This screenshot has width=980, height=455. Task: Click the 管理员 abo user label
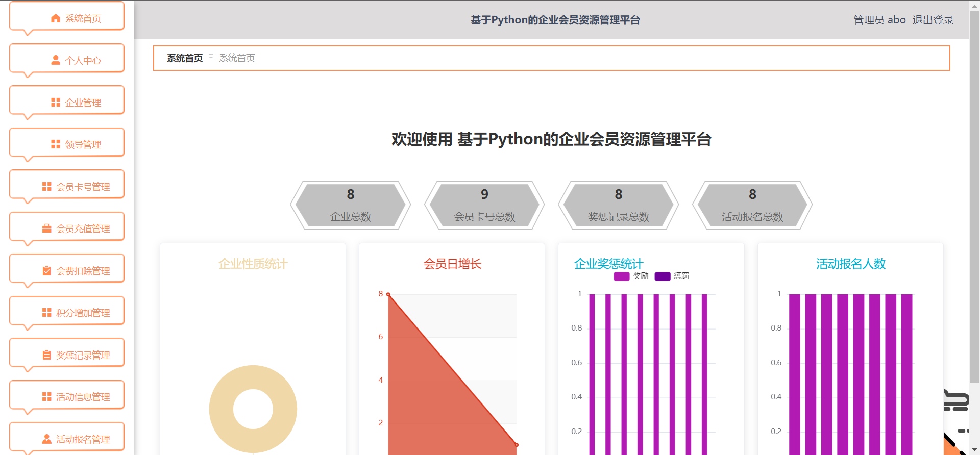coord(879,20)
